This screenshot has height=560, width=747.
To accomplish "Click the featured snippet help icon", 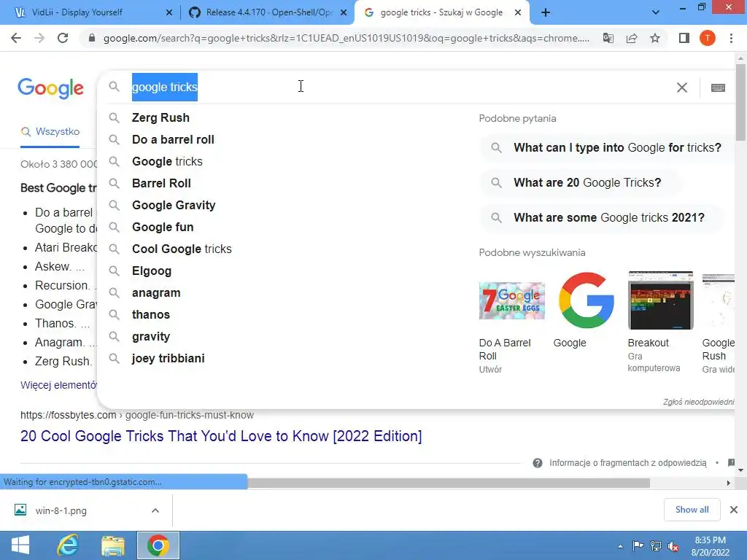I will [538, 463].
